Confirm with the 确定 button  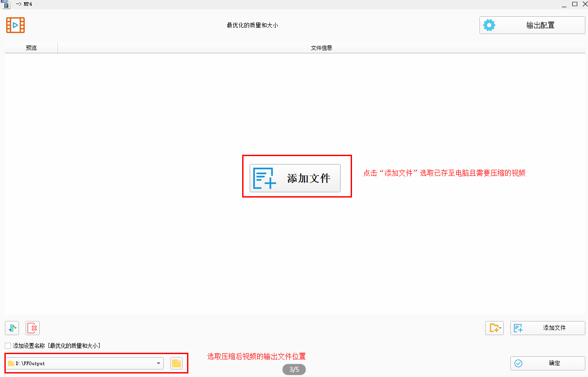547,363
